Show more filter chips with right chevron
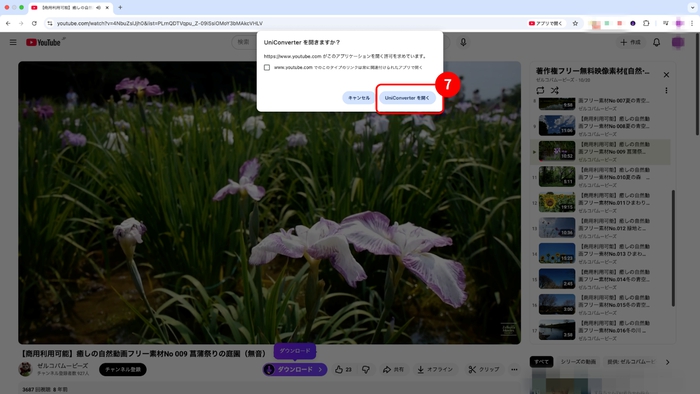 point(667,362)
